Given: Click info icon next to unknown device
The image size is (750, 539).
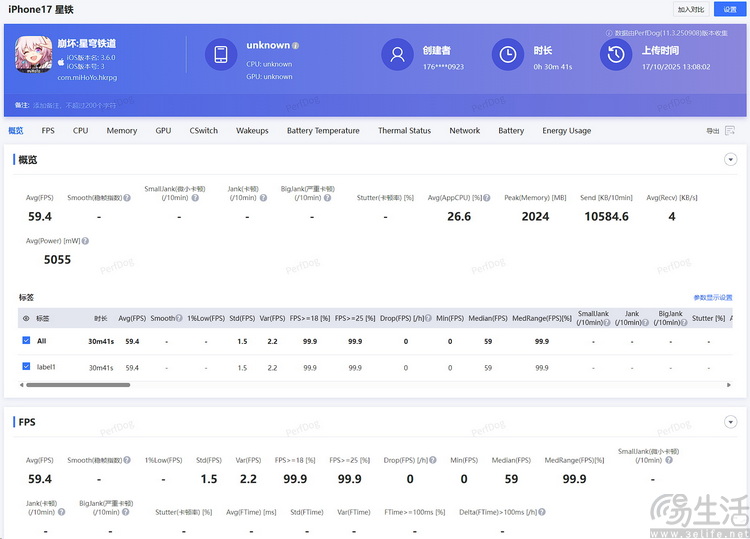Looking at the screenshot, I should click(296, 46).
